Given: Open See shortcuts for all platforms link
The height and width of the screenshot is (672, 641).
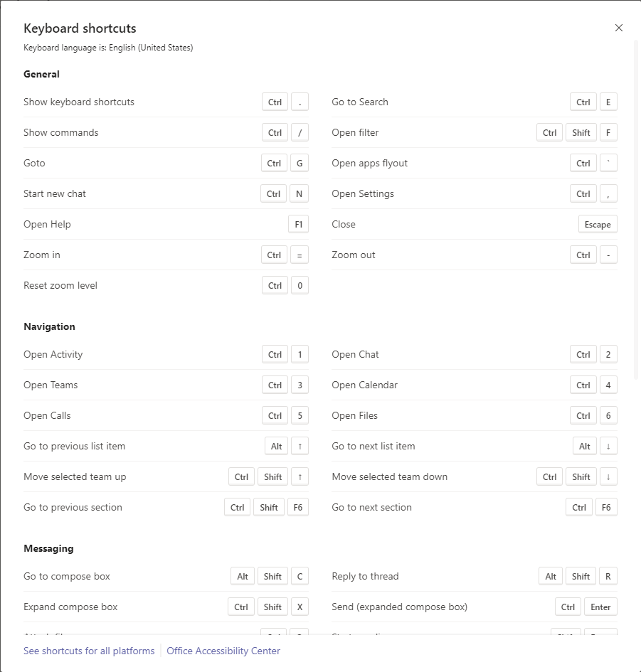Looking at the screenshot, I should coord(89,651).
